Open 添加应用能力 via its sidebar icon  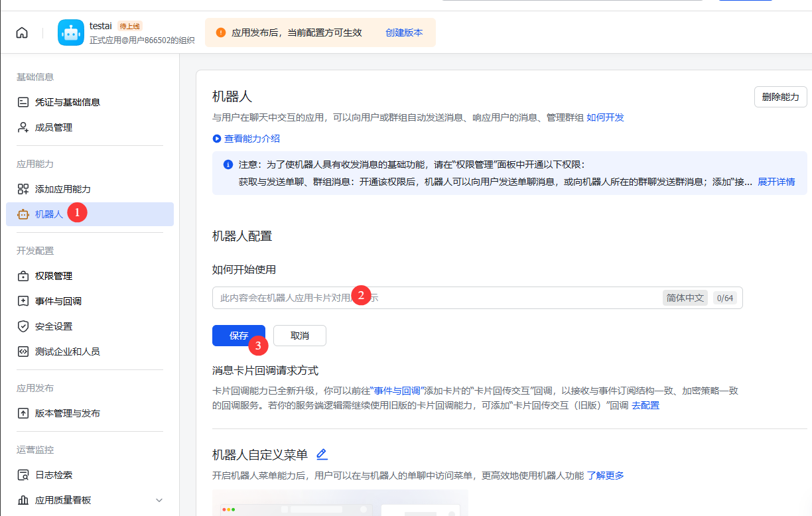tap(23, 188)
